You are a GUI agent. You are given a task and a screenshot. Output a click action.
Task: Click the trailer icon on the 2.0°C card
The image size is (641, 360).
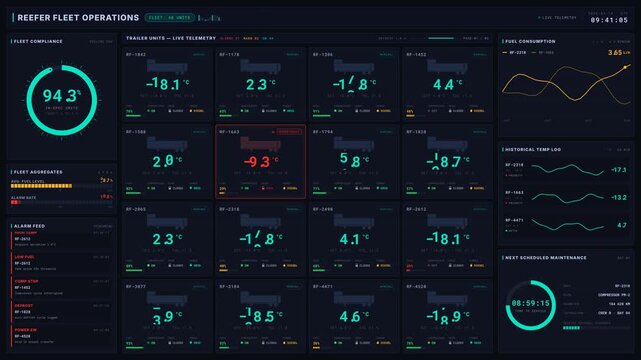pyautogui.click(x=167, y=144)
